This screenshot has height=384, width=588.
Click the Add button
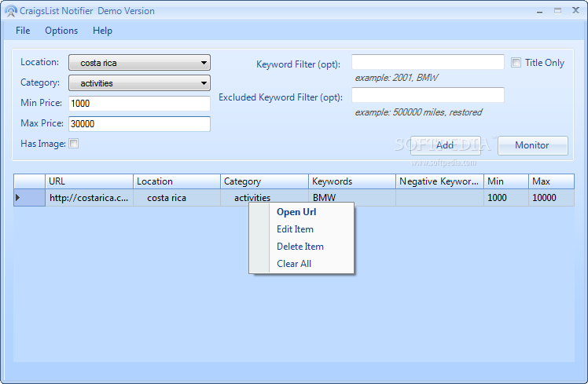(x=446, y=145)
